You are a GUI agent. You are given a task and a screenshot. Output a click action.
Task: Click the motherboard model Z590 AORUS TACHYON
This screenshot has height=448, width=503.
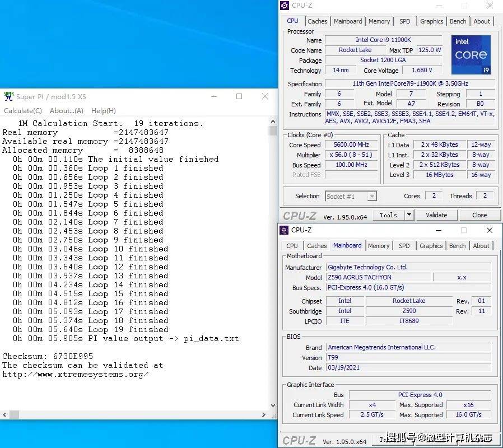coord(378,277)
